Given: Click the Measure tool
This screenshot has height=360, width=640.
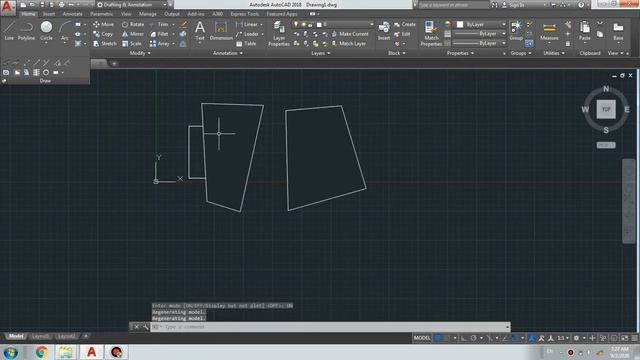Looking at the screenshot, I should coord(549,31).
